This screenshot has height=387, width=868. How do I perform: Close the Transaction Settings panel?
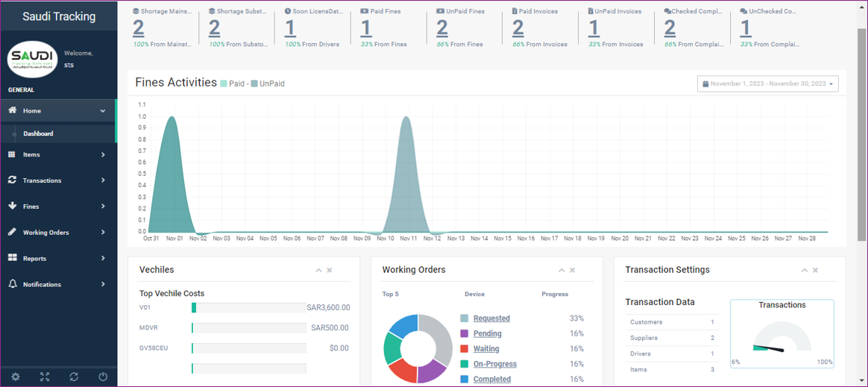(816, 270)
